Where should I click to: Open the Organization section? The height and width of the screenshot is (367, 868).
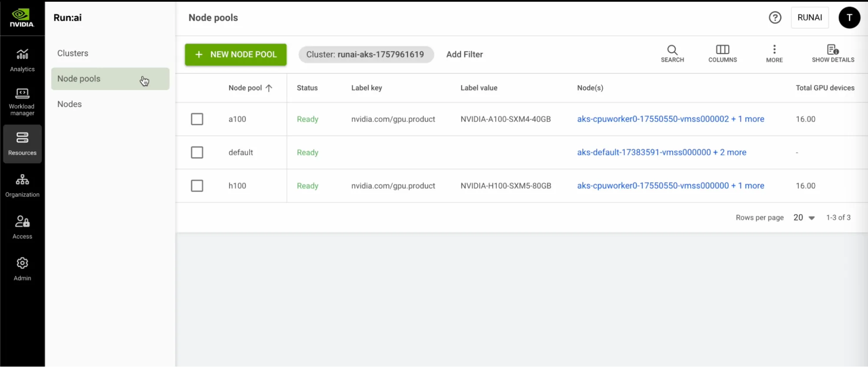point(22,186)
